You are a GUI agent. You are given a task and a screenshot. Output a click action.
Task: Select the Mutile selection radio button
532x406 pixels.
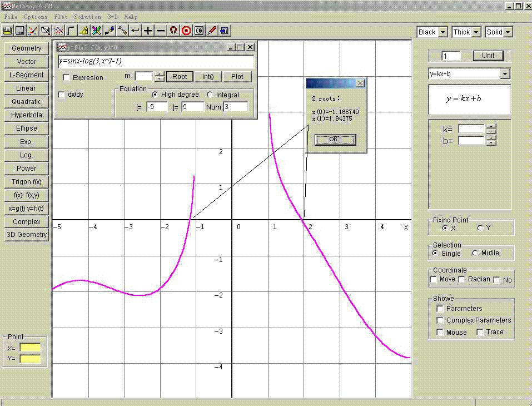coord(475,253)
